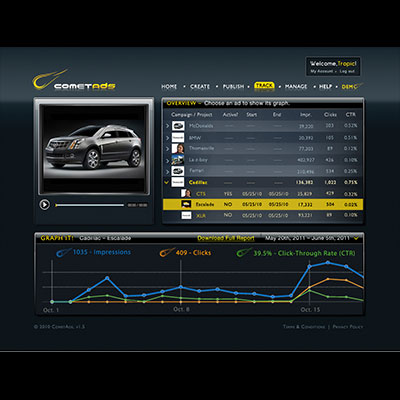Open the My Account link
Viewport: 400px width, 400px height.
[x=321, y=71]
